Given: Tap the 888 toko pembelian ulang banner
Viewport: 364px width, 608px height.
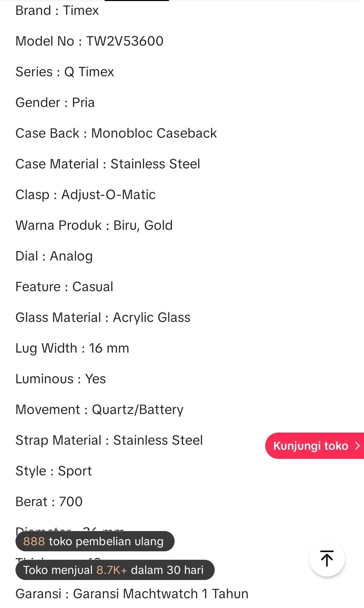Looking at the screenshot, I should click(x=95, y=541).
